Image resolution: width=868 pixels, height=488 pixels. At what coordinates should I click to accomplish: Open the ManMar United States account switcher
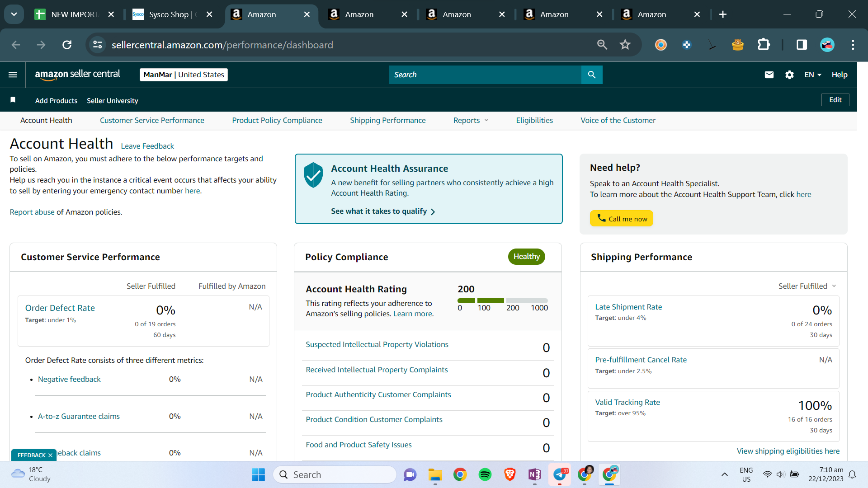coord(184,75)
